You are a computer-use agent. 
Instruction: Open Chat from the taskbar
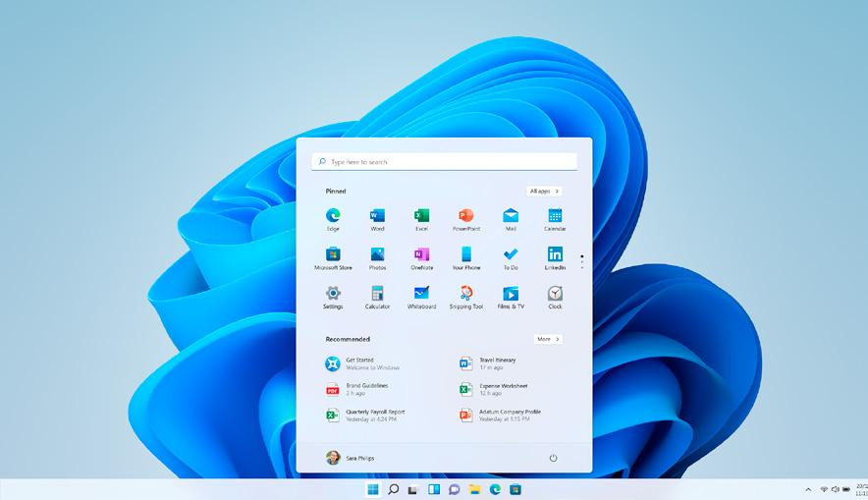click(x=455, y=489)
